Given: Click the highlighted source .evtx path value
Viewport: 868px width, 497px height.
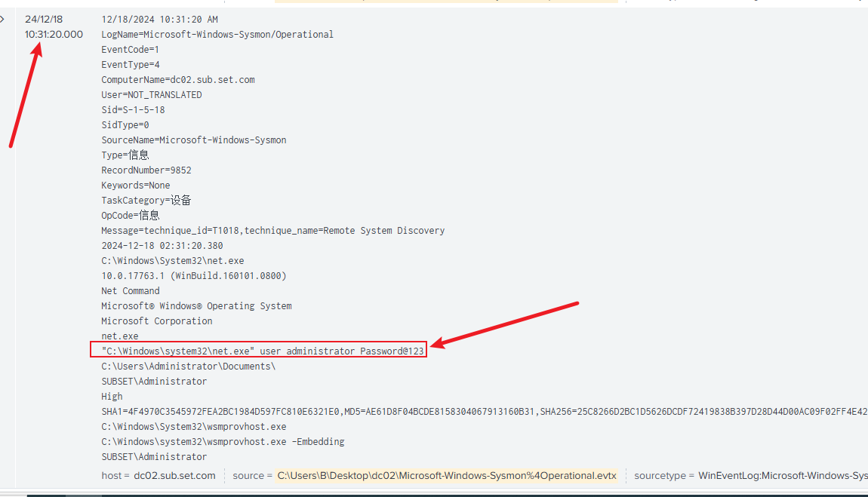Looking at the screenshot, I should tap(446, 475).
